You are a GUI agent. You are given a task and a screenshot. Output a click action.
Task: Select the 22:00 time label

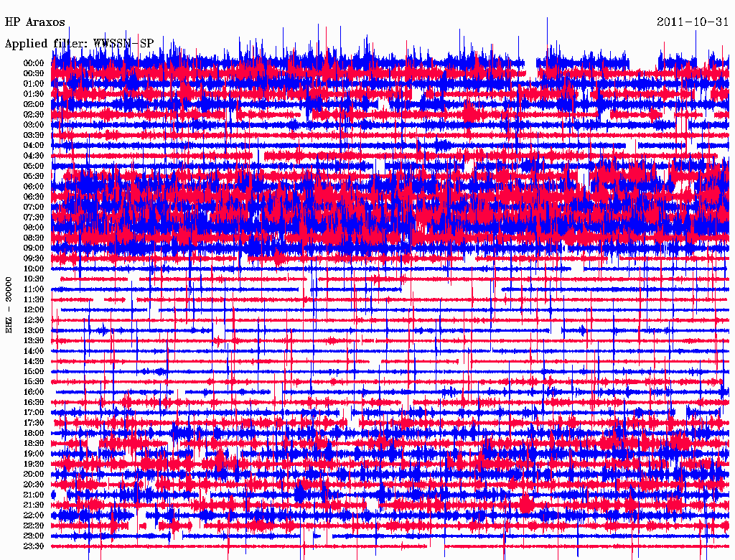34,515
